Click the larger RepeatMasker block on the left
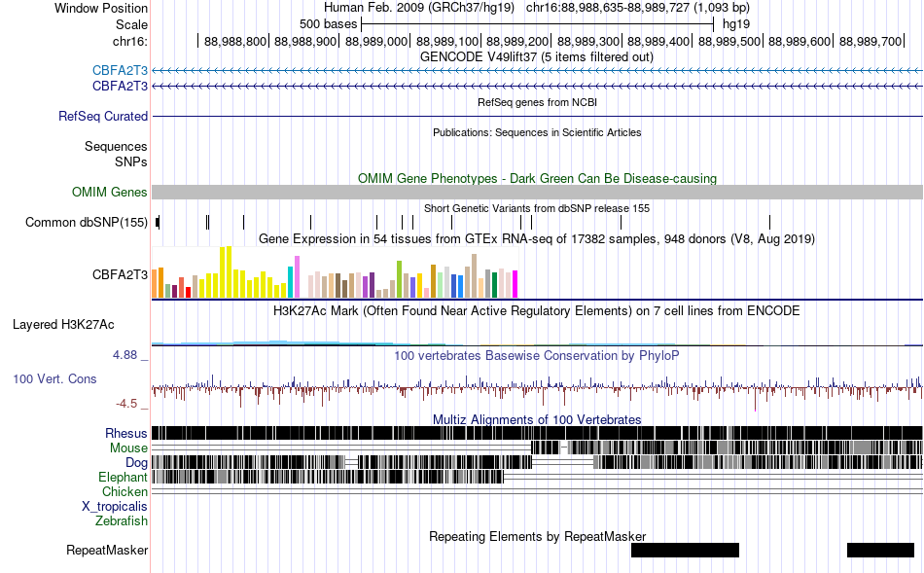The image size is (924, 573). [x=685, y=550]
